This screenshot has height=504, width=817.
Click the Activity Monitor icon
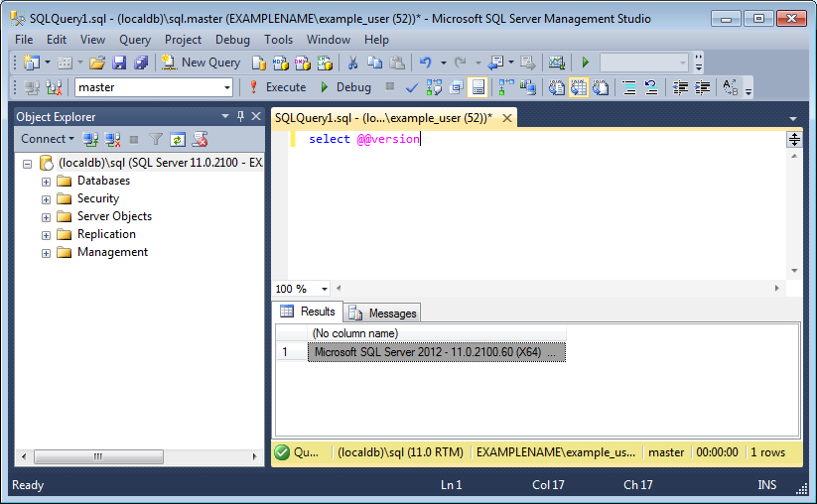coord(557,63)
